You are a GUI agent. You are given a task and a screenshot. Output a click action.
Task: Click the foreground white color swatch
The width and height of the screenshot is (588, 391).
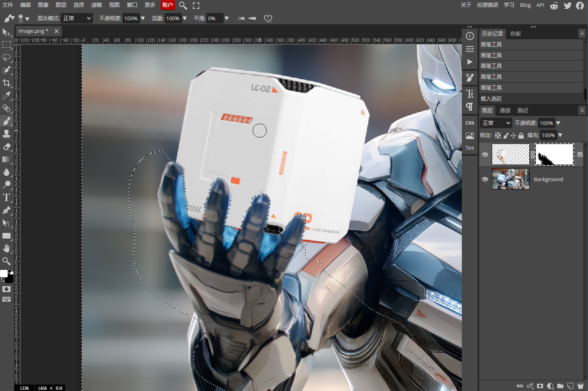click(4, 273)
